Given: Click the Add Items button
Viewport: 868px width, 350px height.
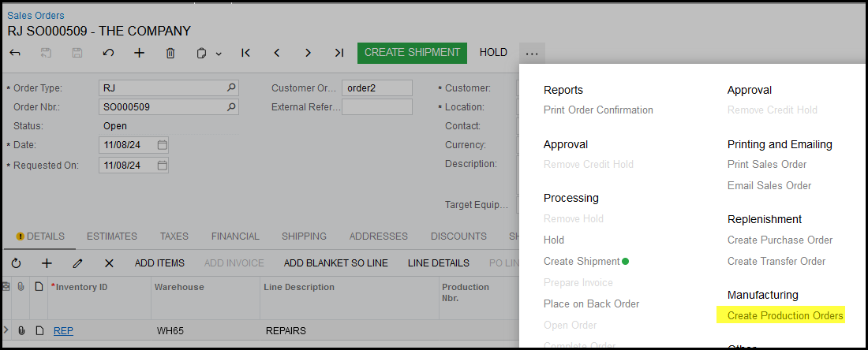Looking at the screenshot, I should [159, 262].
